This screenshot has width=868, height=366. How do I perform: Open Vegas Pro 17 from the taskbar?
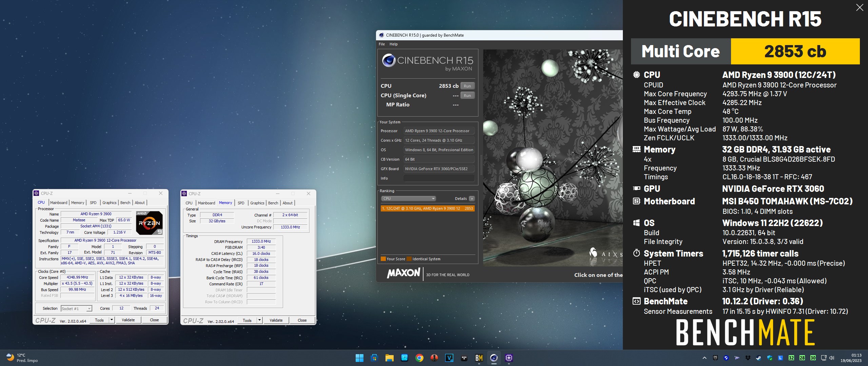click(x=449, y=358)
